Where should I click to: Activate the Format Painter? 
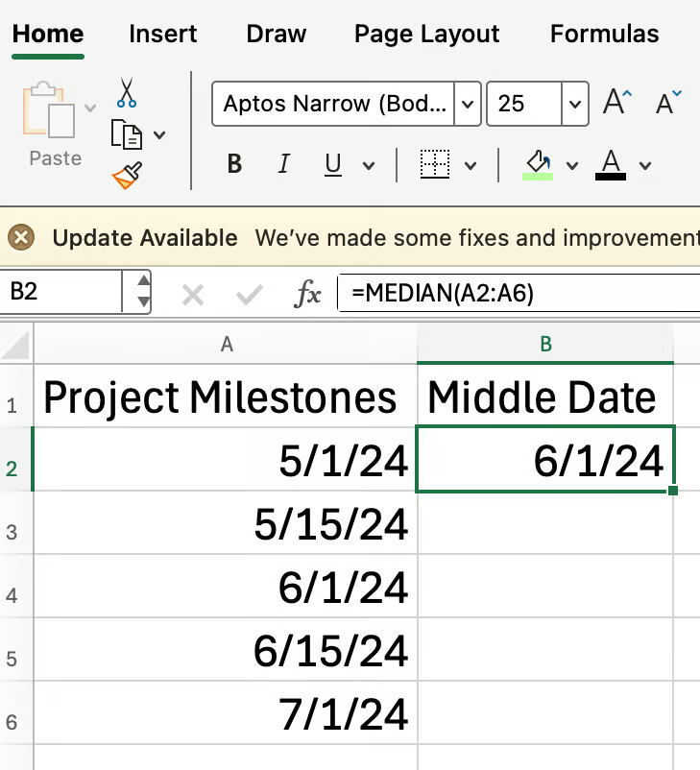coord(124,174)
